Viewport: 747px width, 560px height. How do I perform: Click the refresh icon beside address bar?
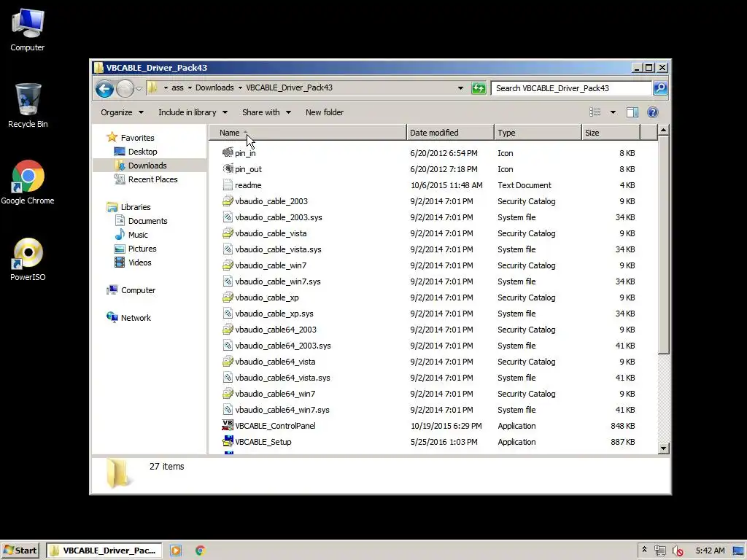point(479,88)
